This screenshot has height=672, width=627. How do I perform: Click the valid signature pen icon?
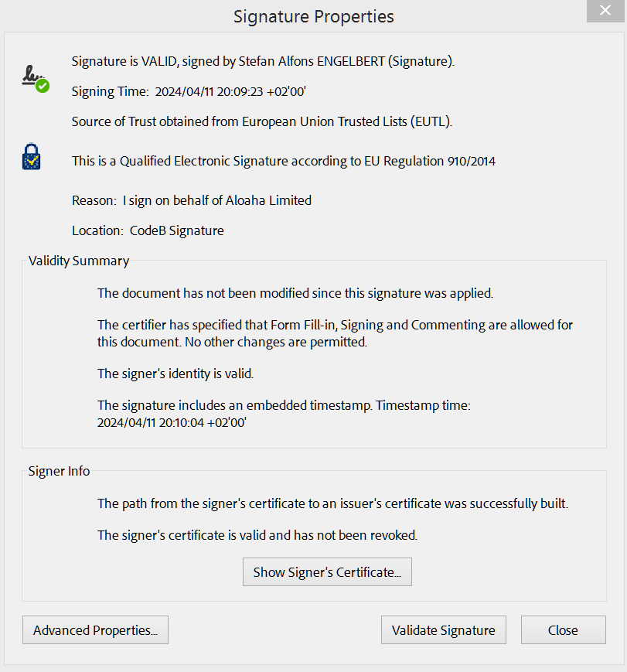36,79
